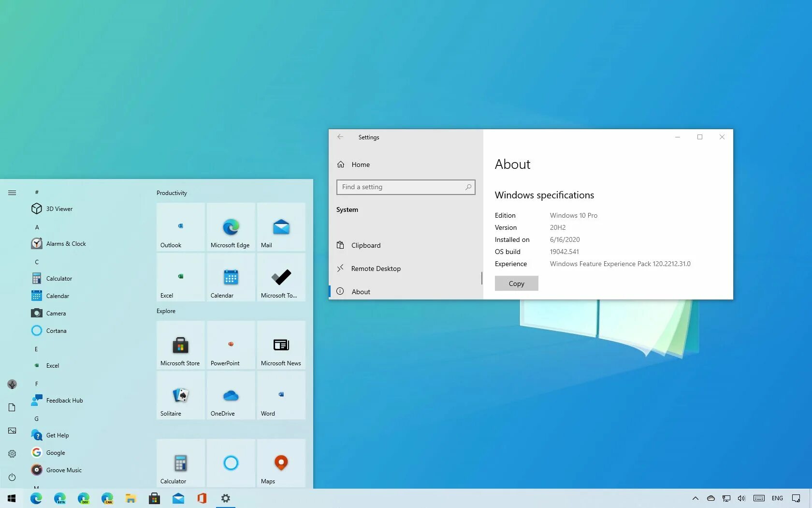
Task: Launch Groove Music from the app list
Action: 56,470
